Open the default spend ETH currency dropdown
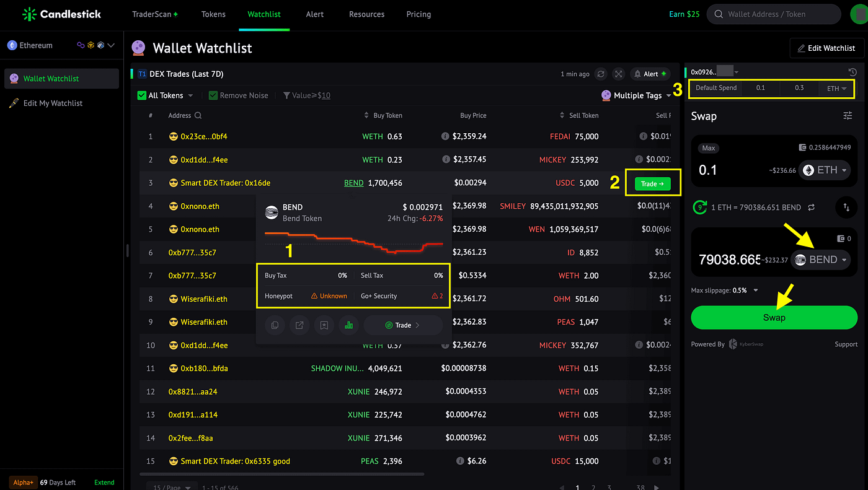Image resolution: width=868 pixels, height=490 pixels. tap(836, 88)
